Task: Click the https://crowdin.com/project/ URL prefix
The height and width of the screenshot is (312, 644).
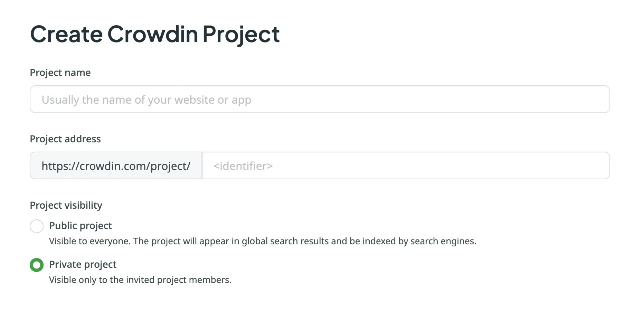Action: (x=115, y=166)
